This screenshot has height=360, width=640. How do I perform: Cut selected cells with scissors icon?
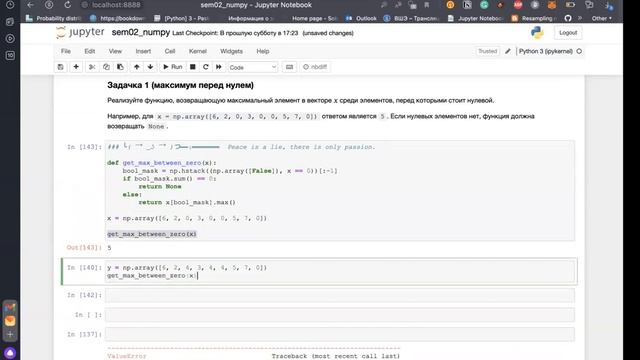pos(92,67)
